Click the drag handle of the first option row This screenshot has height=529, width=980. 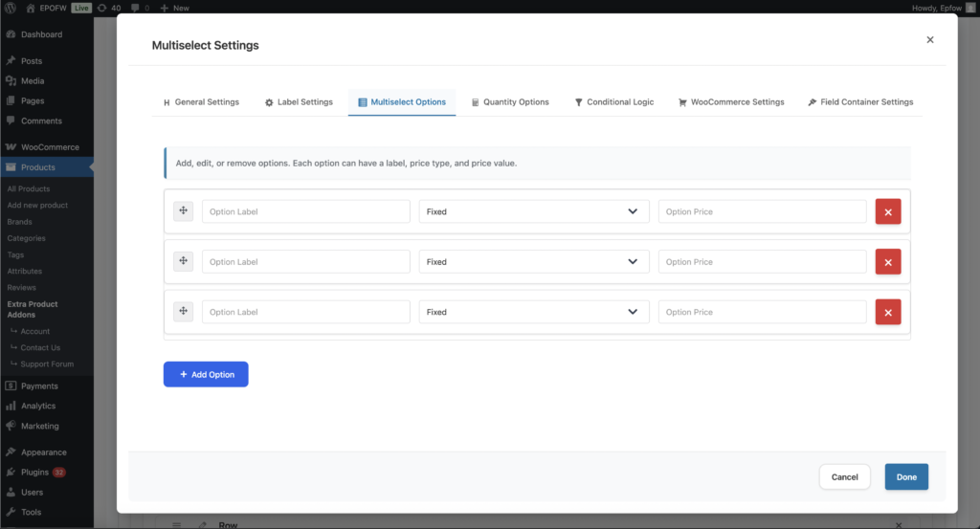pos(183,211)
